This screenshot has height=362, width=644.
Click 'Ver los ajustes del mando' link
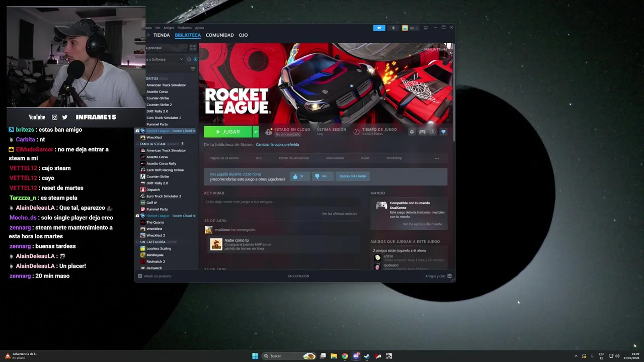pos(422,224)
